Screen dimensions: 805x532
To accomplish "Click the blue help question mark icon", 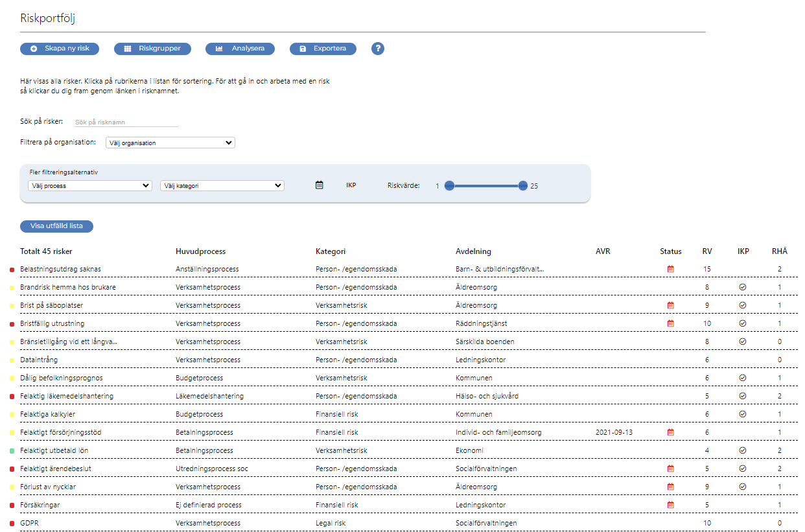I will coord(378,49).
